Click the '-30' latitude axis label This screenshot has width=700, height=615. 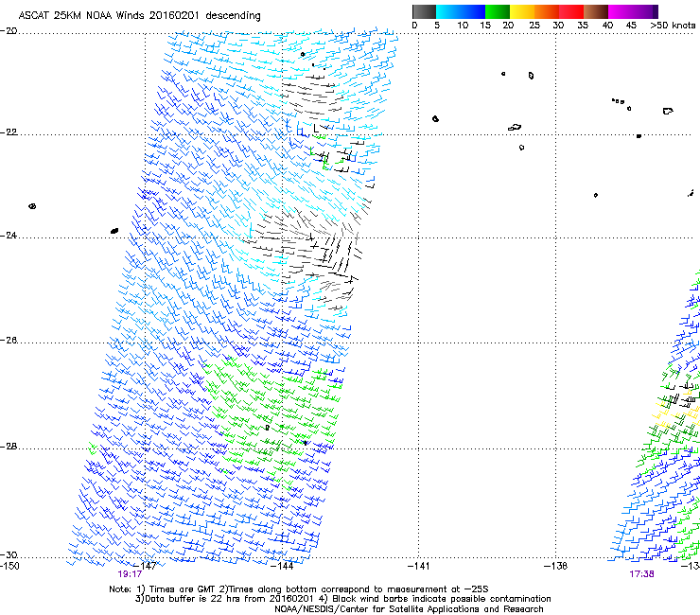tap(9, 554)
